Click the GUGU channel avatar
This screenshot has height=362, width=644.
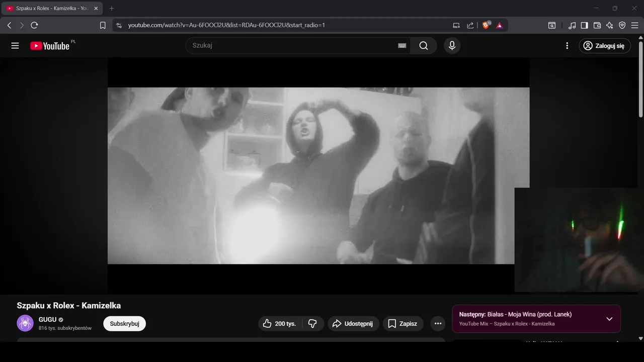coord(25,323)
